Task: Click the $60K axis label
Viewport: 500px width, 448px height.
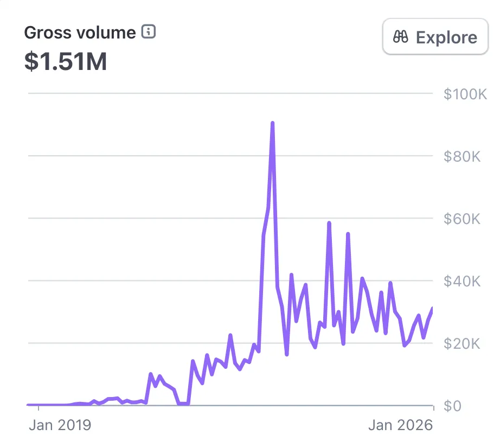Action: tap(462, 219)
